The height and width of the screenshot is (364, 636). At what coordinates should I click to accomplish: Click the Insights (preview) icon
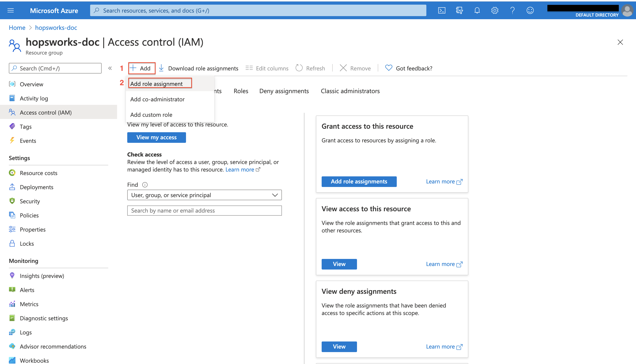pyautogui.click(x=12, y=276)
